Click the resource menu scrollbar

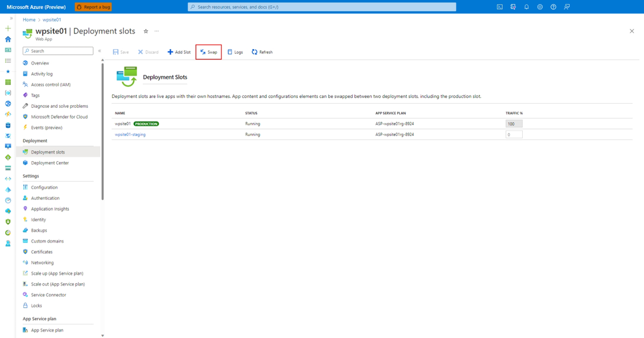tap(102, 132)
